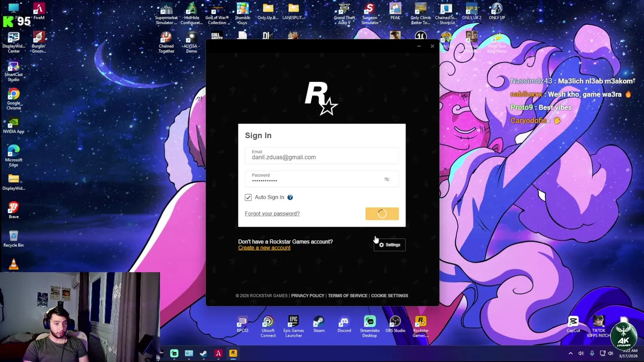Click the Forgot your password link
Viewport: 644px width, 362px height.
(x=272, y=214)
